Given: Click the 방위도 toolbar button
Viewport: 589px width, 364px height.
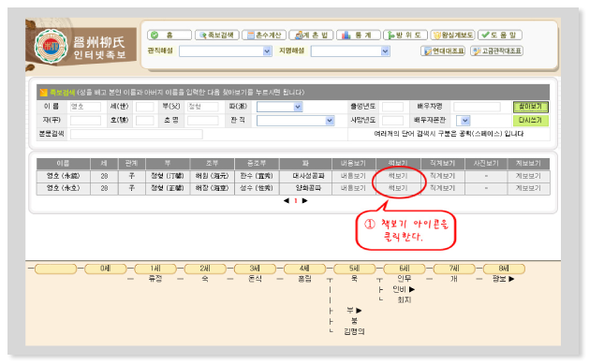Looking at the screenshot, I should (x=405, y=35).
